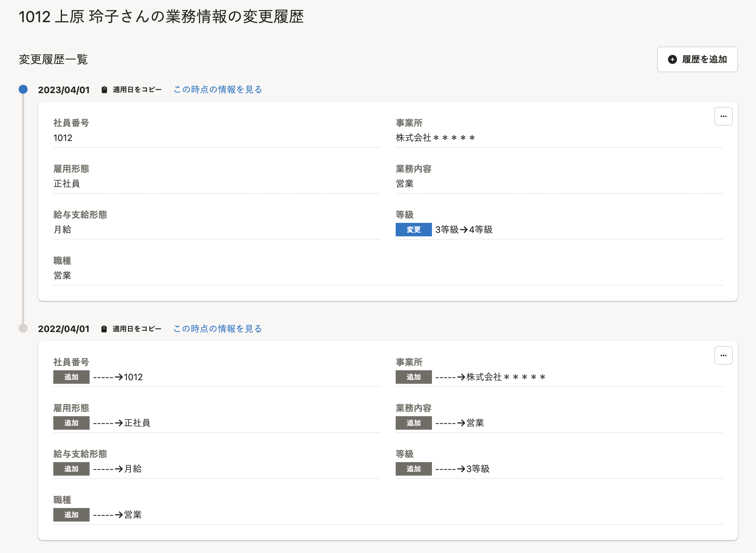Click the blue 変更 badge under 等級
This screenshot has width=756, height=553.
(x=414, y=230)
